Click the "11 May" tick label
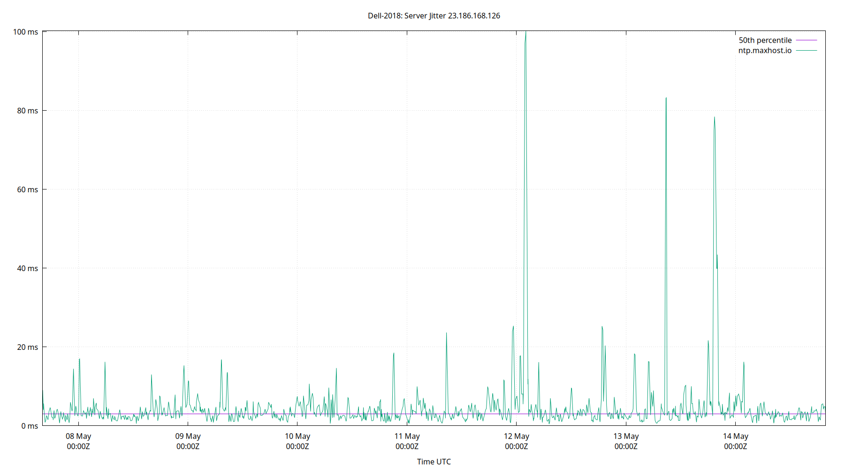This screenshot has width=868, height=469. 407,436
